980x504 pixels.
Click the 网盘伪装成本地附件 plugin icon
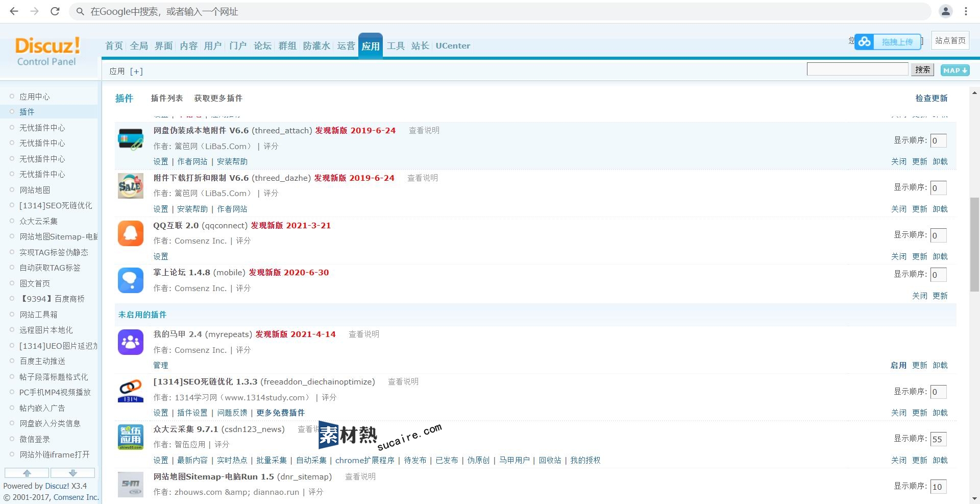tap(131, 139)
